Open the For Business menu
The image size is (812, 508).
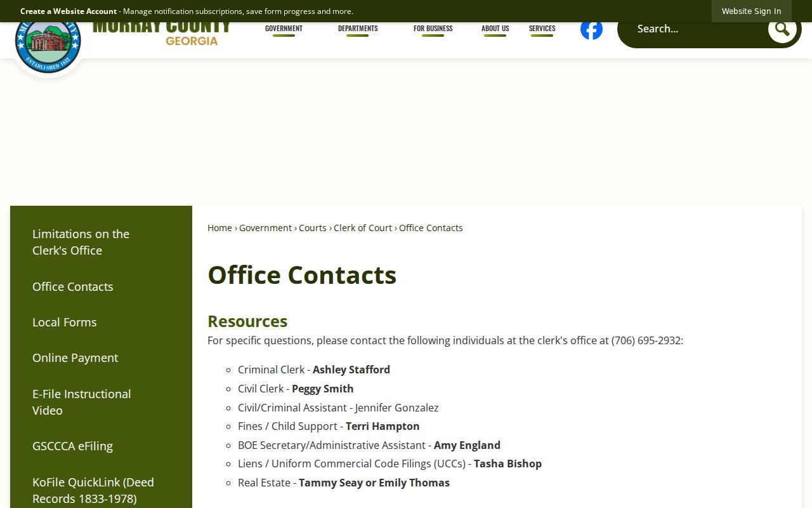pos(433,29)
